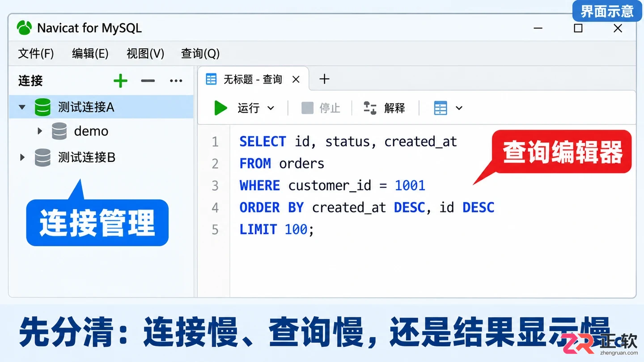The width and height of the screenshot is (644, 362).
Task: Click the 解释 button label
Action: coord(394,108)
